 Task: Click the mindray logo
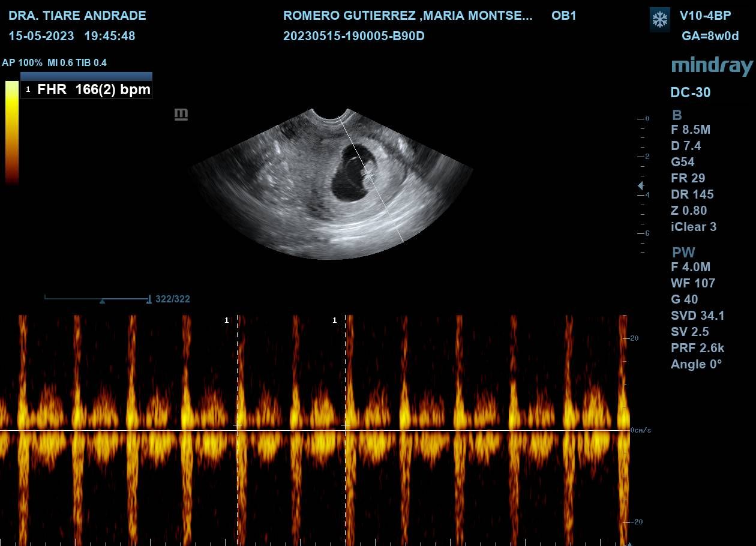point(712,65)
